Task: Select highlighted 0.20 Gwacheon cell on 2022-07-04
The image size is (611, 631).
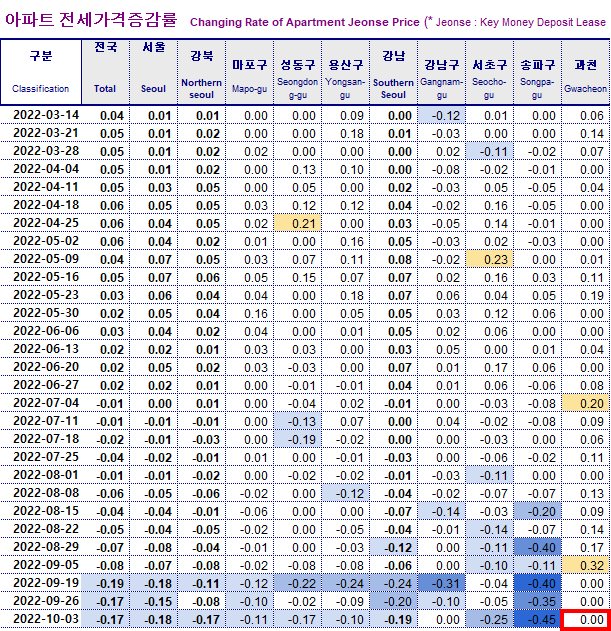Action: click(x=586, y=403)
